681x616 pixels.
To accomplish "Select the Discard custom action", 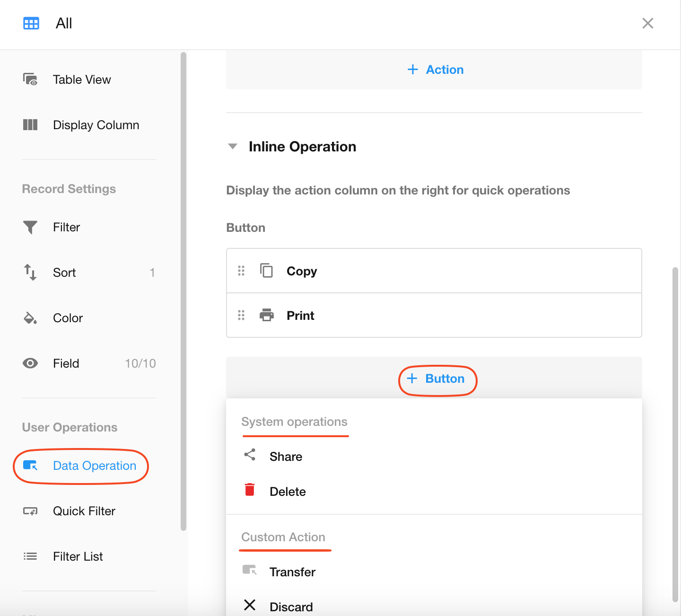I will (x=291, y=607).
